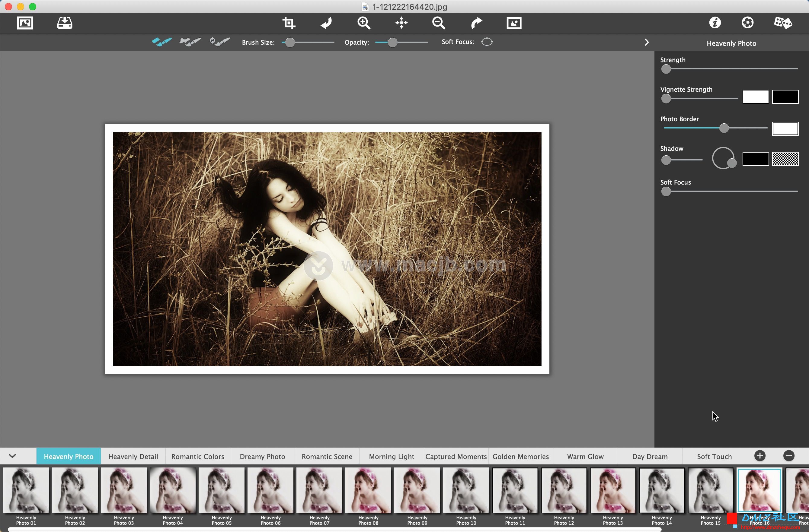
Task: Select the erase brush tool
Action: [190, 42]
